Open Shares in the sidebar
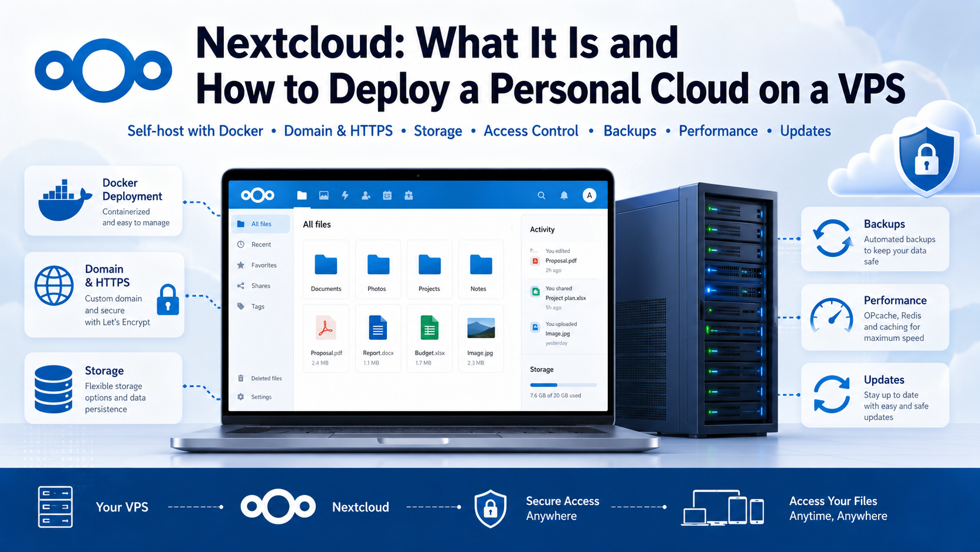 click(261, 286)
